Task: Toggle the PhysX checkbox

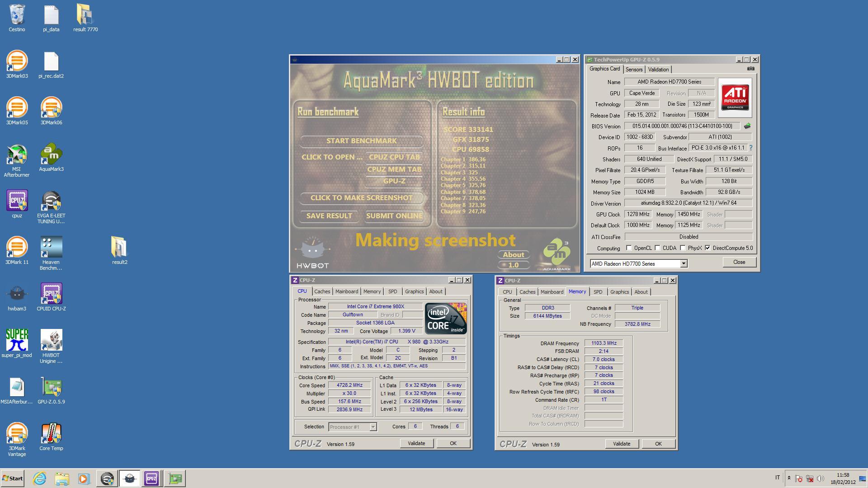Action: tap(683, 248)
